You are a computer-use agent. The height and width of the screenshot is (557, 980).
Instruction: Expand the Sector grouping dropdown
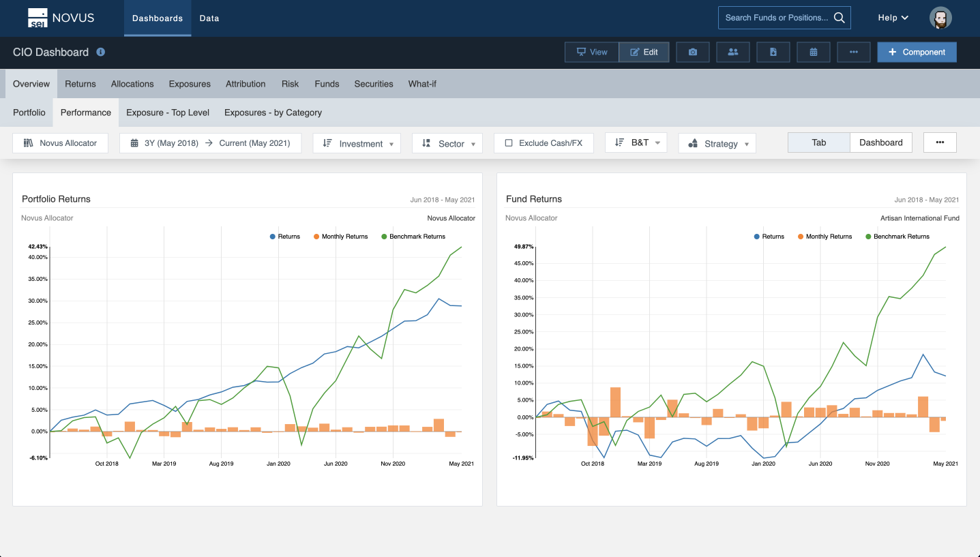coord(447,142)
